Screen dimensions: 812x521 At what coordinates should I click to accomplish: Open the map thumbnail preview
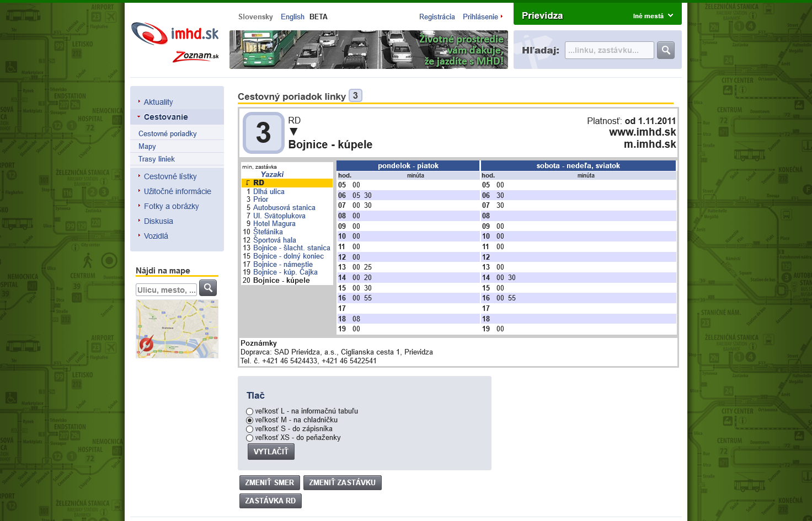pos(177,329)
